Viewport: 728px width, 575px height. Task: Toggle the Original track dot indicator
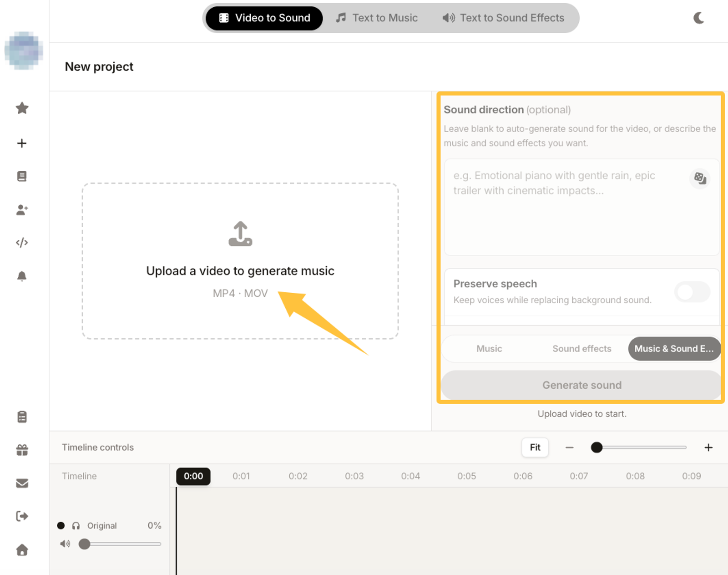point(61,525)
